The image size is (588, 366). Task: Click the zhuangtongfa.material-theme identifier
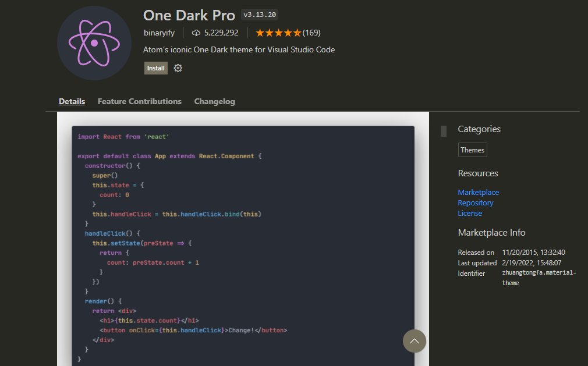(x=539, y=277)
